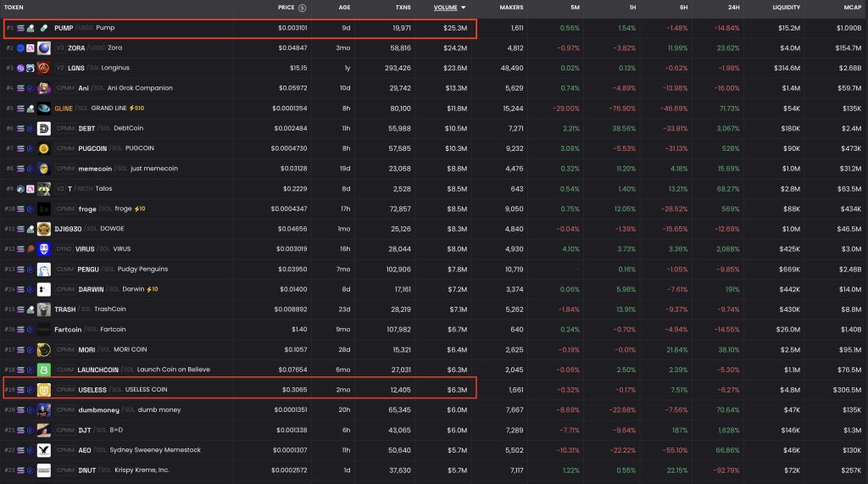Click the DOWGE gold coin logo
This screenshot has width=868, height=484.
click(x=44, y=229)
